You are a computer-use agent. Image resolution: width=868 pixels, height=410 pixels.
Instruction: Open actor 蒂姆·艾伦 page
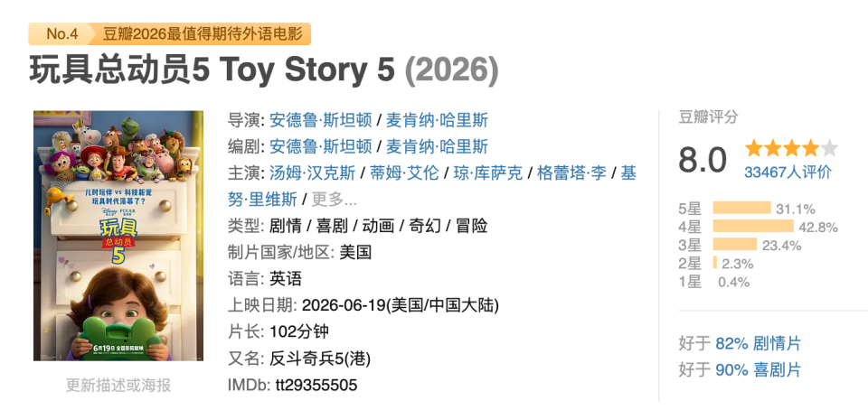click(x=404, y=173)
